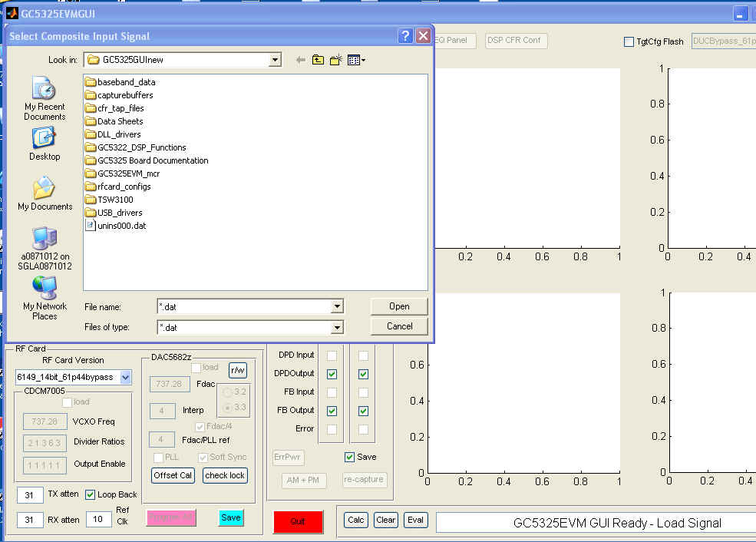The width and height of the screenshot is (756, 542).
Task: Select the capturebuffers folder
Action: point(119,95)
